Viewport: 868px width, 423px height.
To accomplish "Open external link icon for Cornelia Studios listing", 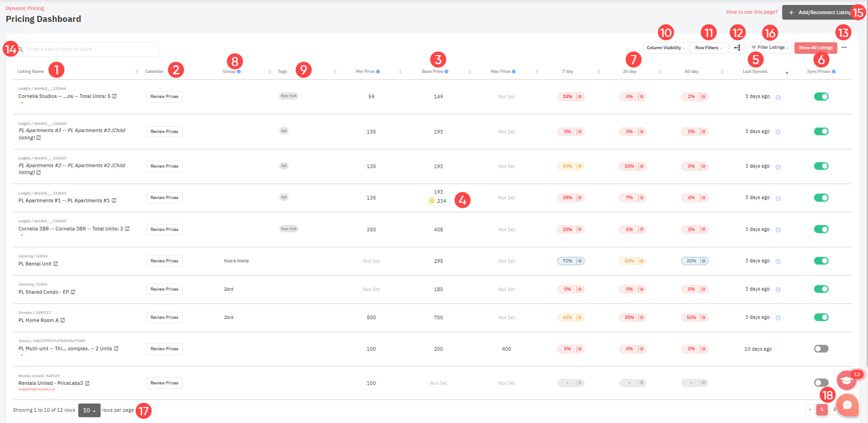I will pos(114,96).
